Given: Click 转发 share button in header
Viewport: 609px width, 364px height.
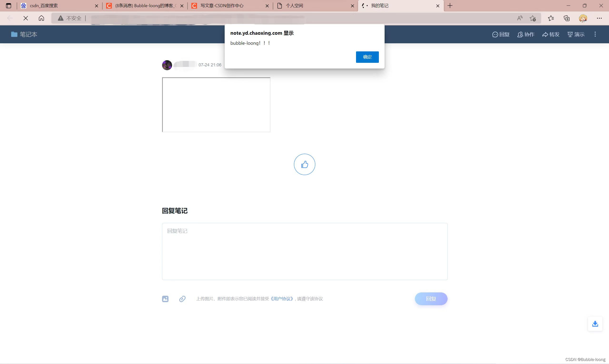Looking at the screenshot, I should (x=551, y=34).
